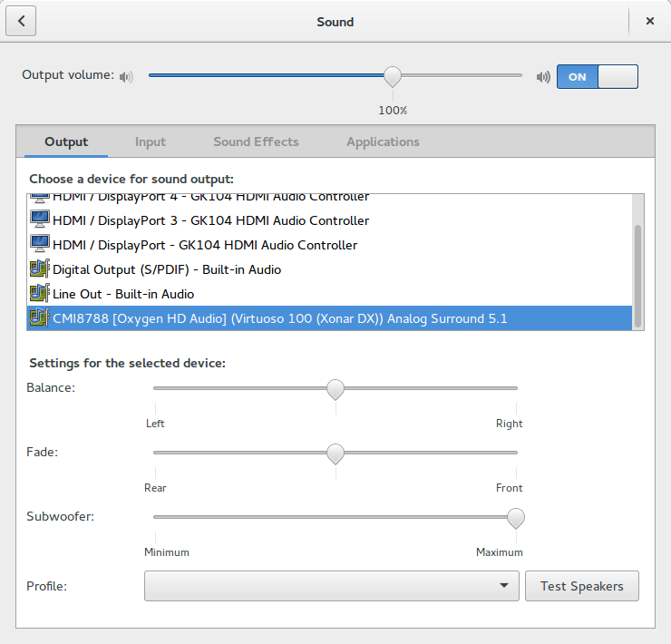
Task: Switch to the Input tab
Action: pos(151,141)
